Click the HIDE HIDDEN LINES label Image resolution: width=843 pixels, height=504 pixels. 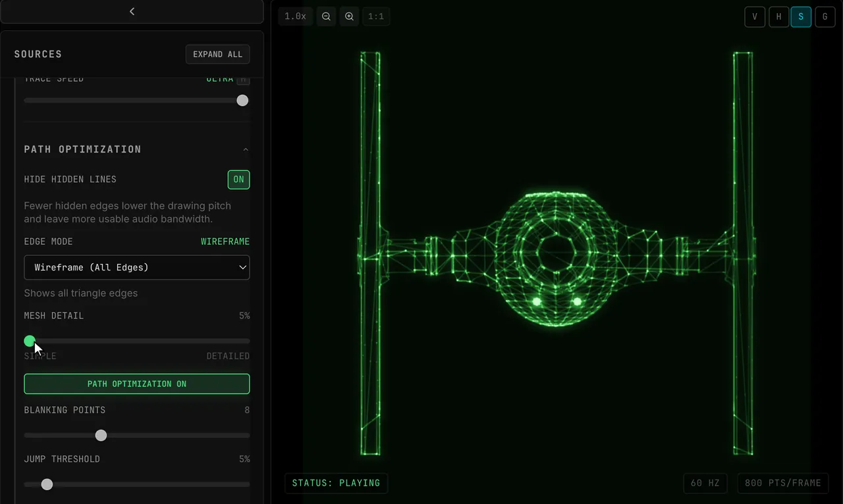click(x=70, y=179)
